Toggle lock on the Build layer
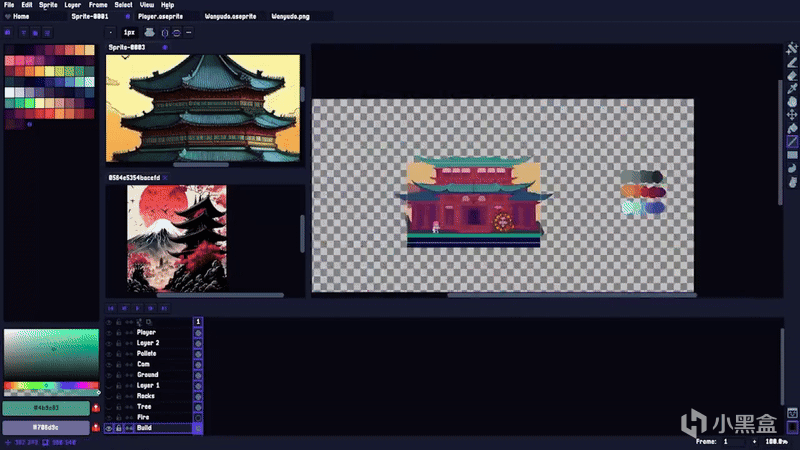Image resolution: width=800 pixels, height=450 pixels. 118,428
